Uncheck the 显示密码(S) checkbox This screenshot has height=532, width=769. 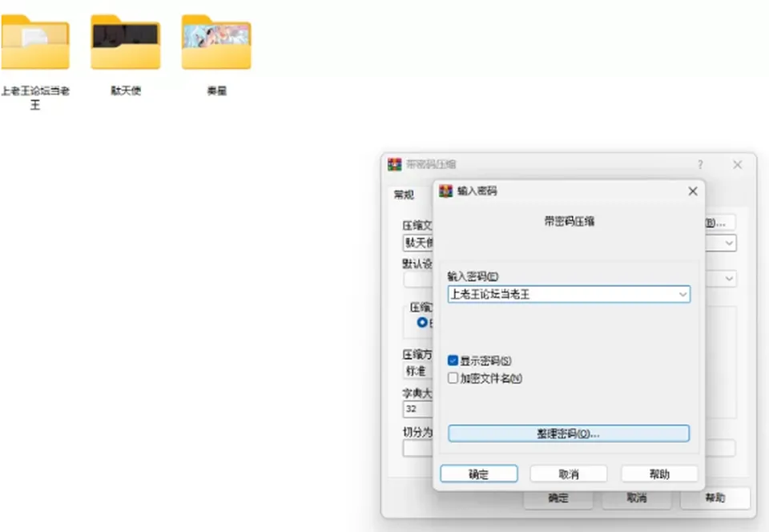tap(453, 361)
